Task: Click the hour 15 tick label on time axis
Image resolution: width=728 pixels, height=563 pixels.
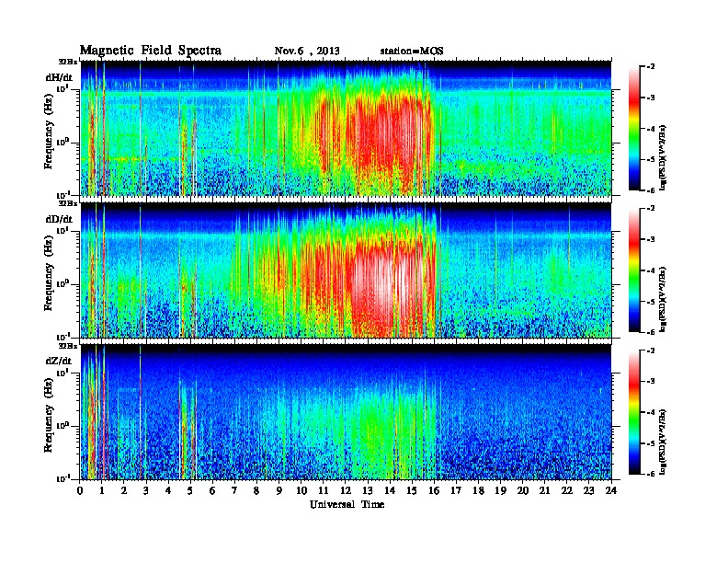Action: [412, 490]
